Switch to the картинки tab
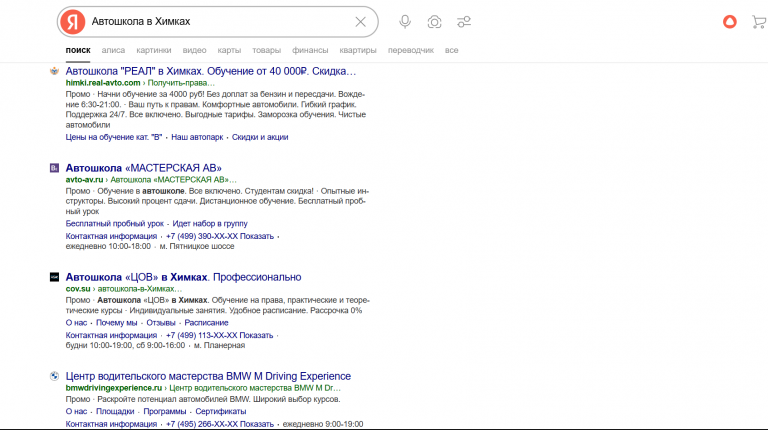 (154, 50)
